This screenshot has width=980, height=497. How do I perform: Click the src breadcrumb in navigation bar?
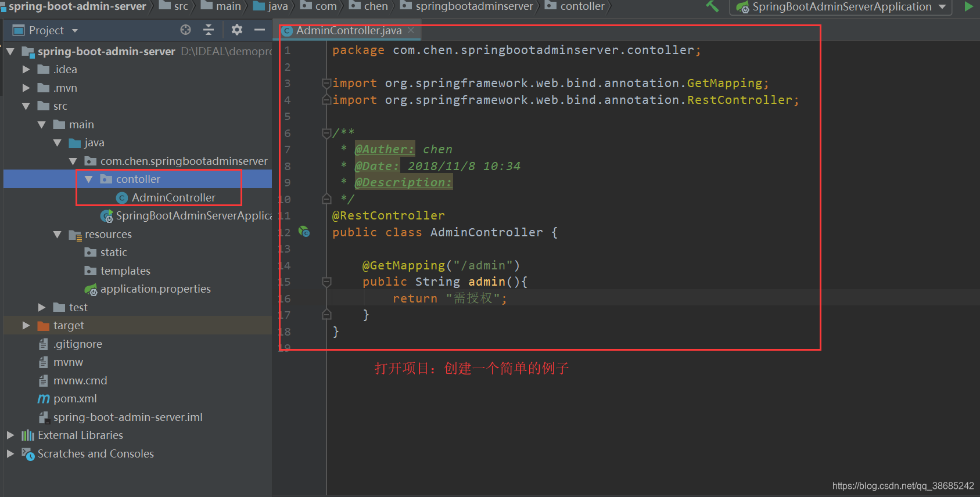pyautogui.click(x=181, y=6)
